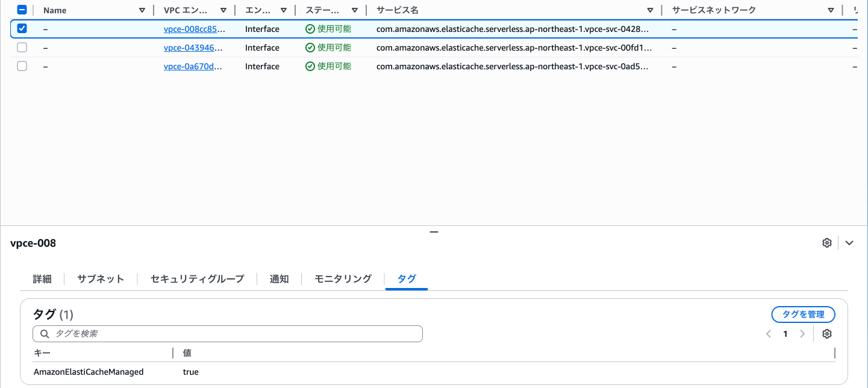Image resolution: width=868 pixels, height=388 pixels.
Task: Click the magnifier icon in the tag search box
Action: coord(44,333)
